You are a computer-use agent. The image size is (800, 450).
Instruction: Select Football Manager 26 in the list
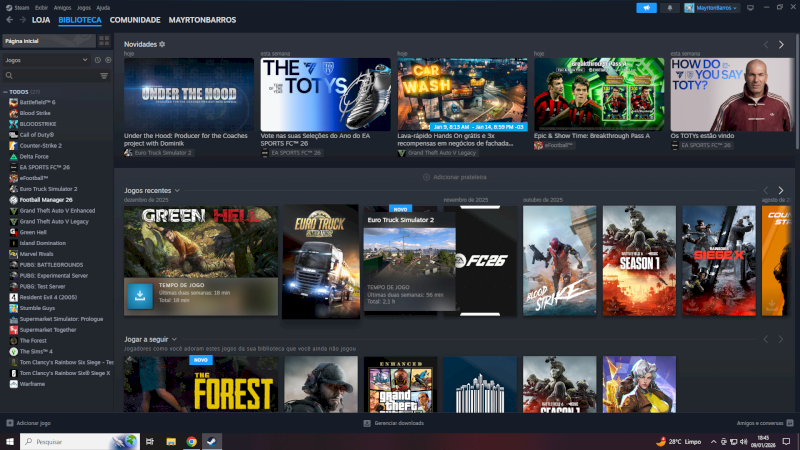(x=46, y=199)
